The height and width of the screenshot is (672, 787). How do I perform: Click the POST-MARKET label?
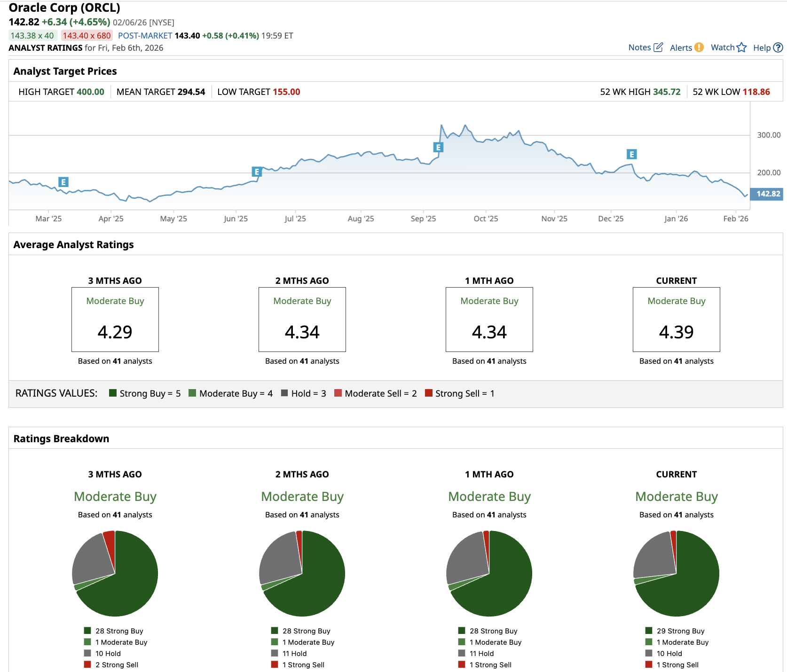tap(145, 36)
